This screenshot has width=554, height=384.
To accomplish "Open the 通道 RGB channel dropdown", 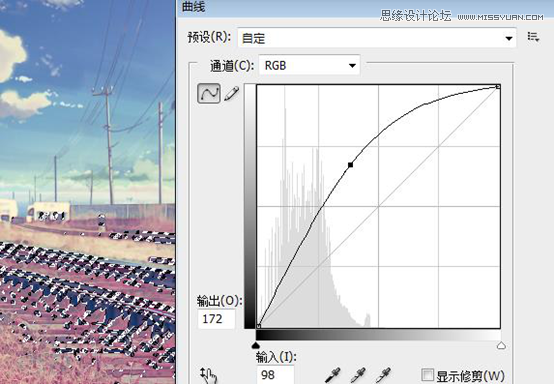I will coord(310,65).
